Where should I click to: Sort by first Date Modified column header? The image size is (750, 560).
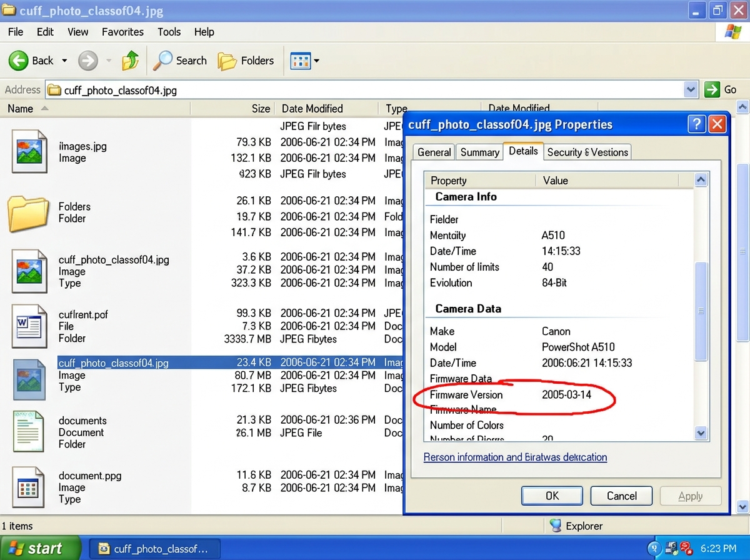click(x=326, y=109)
